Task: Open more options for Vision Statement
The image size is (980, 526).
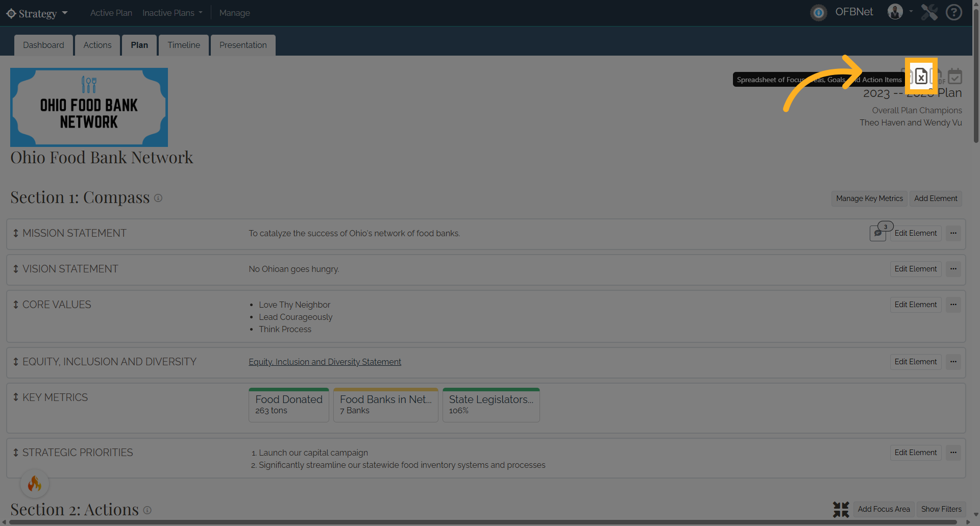Action: coord(953,269)
